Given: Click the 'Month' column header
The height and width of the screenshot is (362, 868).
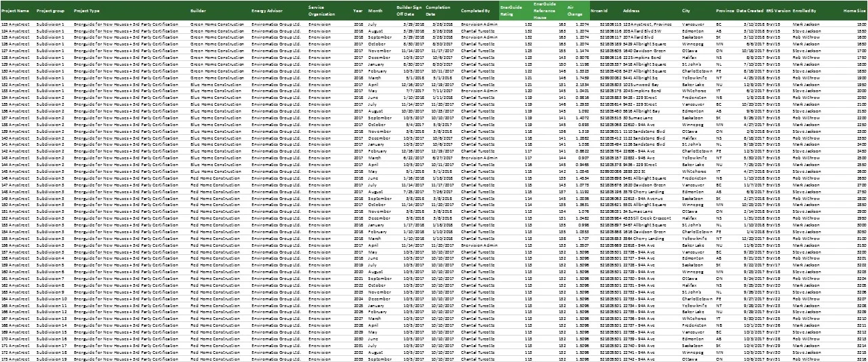Looking at the screenshot, I should (375, 12).
